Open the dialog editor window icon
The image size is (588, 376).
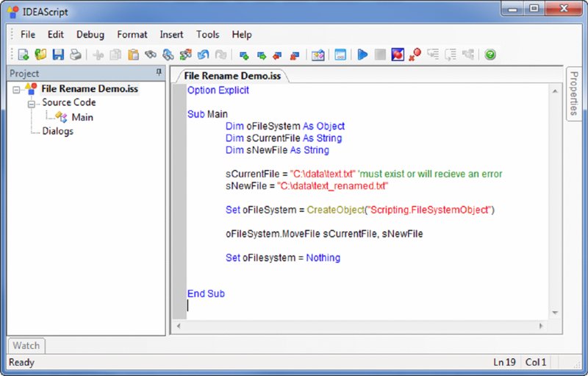pos(340,54)
